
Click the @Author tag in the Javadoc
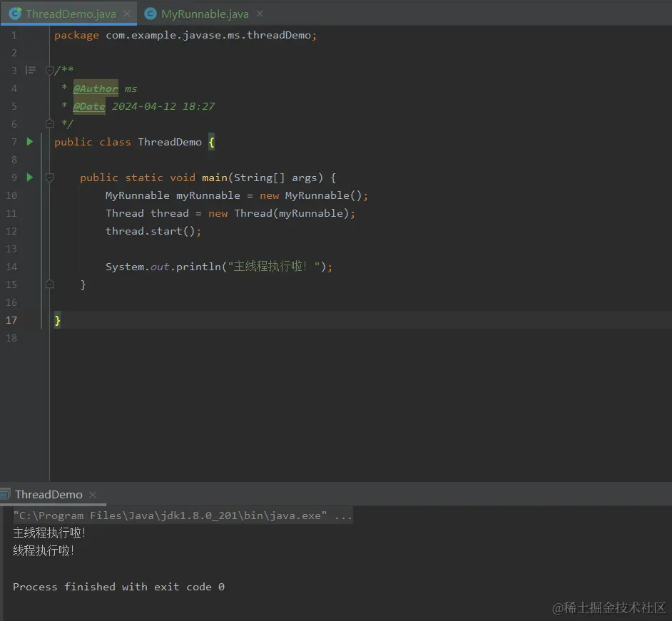(96, 88)
